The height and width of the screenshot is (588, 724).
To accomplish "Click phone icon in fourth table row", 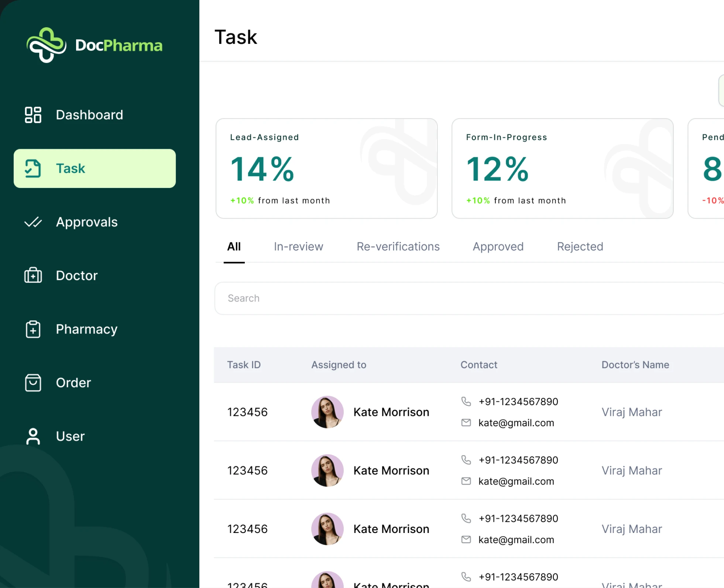I will (x=466, y=577).
